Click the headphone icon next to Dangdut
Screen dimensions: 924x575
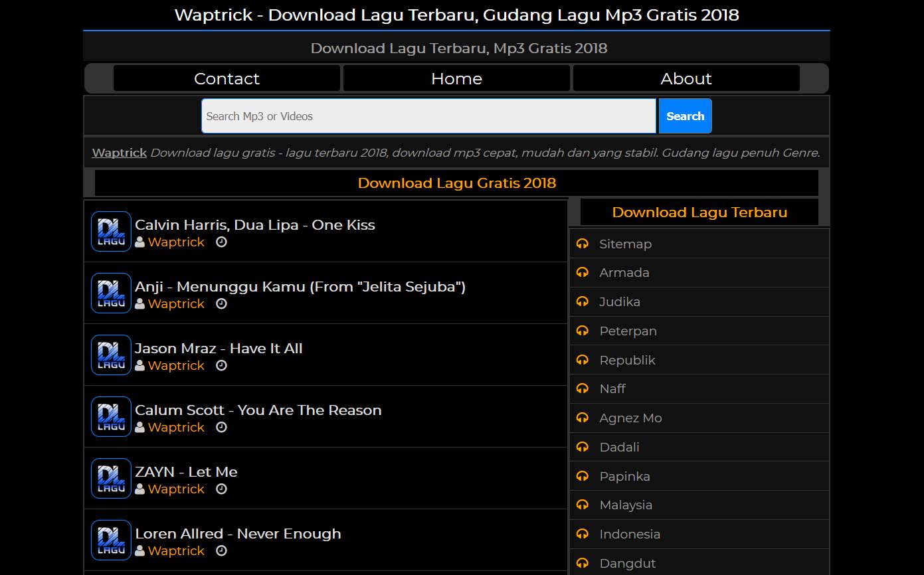point(583,563)
